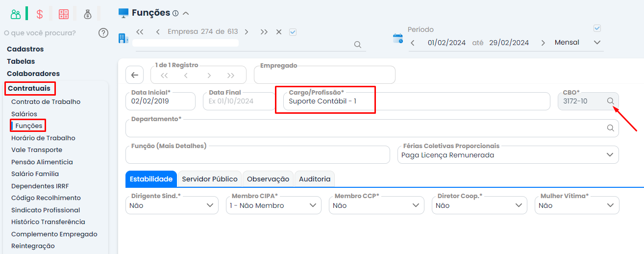
Task: Go to first company arrow
Action: click(x=140, y=32)
